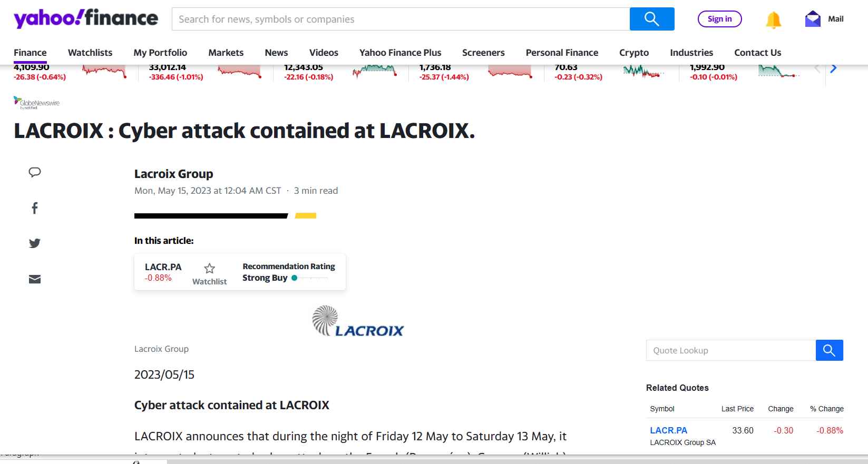Select the Personal Finance menu
This screenshot has height=464, width=868.
[562, 53]
